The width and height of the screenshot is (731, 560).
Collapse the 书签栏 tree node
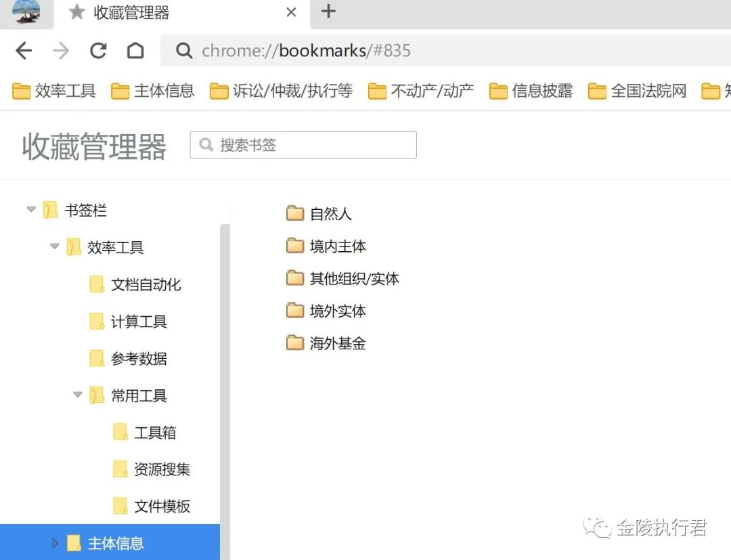point(30,210)
